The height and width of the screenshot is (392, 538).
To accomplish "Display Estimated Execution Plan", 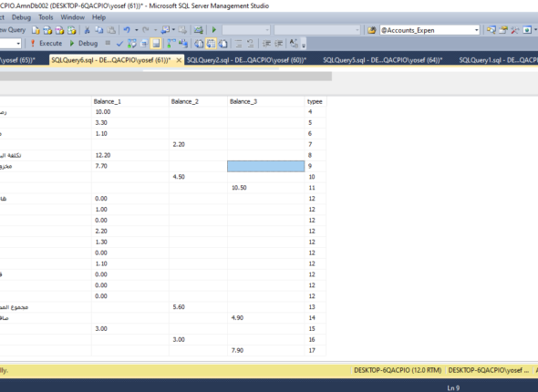I will [131, 44].
